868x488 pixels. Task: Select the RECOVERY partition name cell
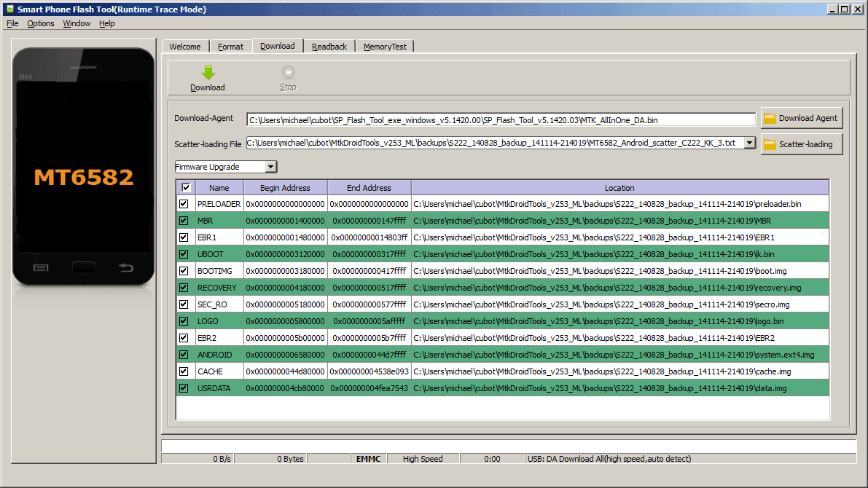pos(219,288)
